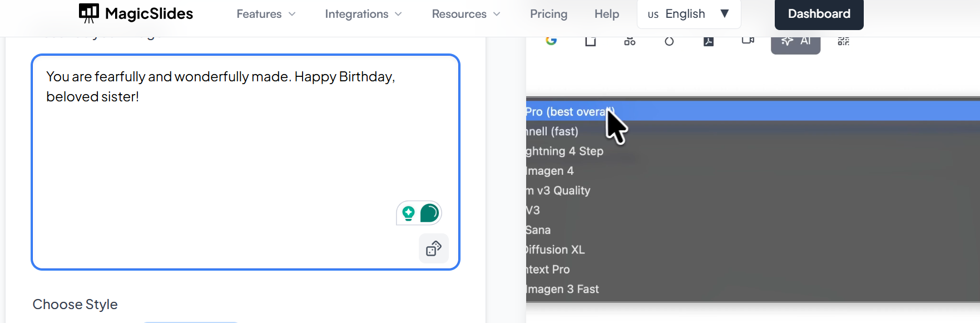Click the green lightbulb suggestion icon

tap(409, 213)
